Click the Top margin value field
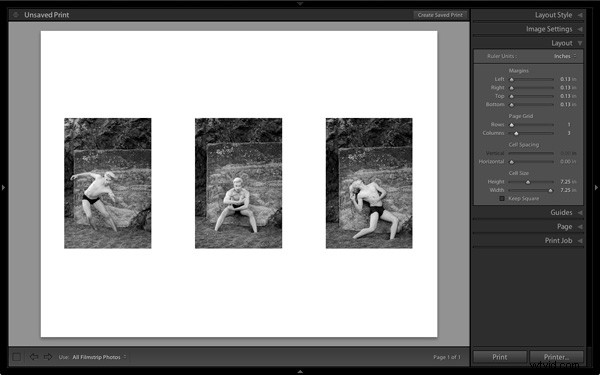The width and height of the screenshot is (600, 375). tap(568, 96)
